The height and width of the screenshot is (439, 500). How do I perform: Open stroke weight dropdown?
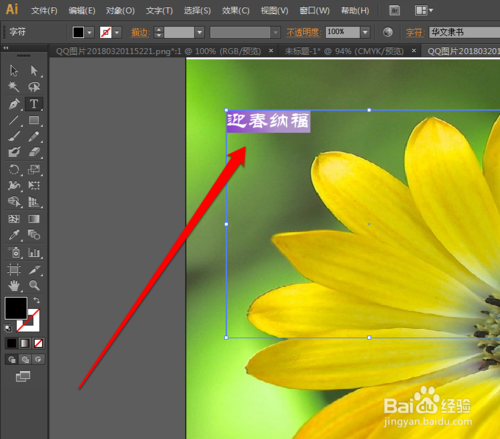(200, 33)
